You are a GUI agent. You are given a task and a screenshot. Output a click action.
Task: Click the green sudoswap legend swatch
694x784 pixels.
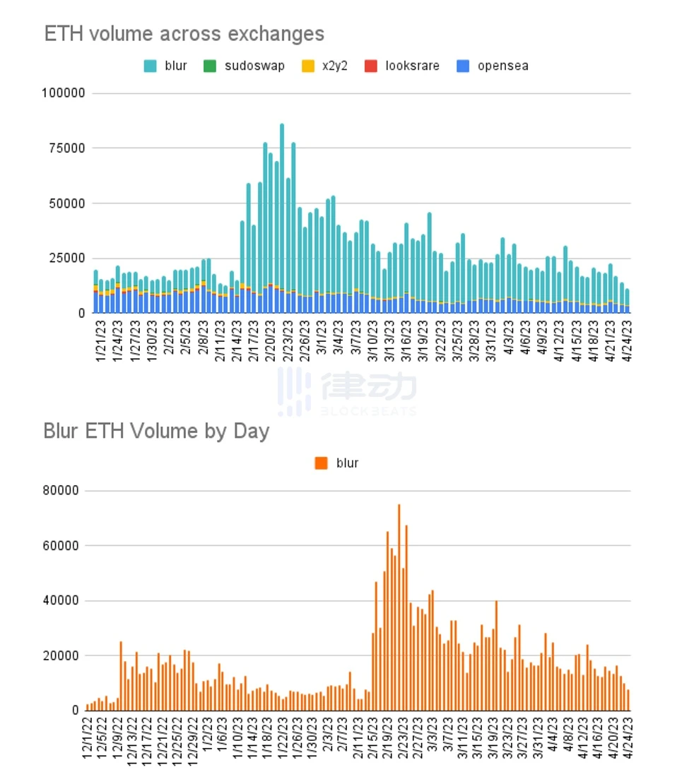click(210, 66)
